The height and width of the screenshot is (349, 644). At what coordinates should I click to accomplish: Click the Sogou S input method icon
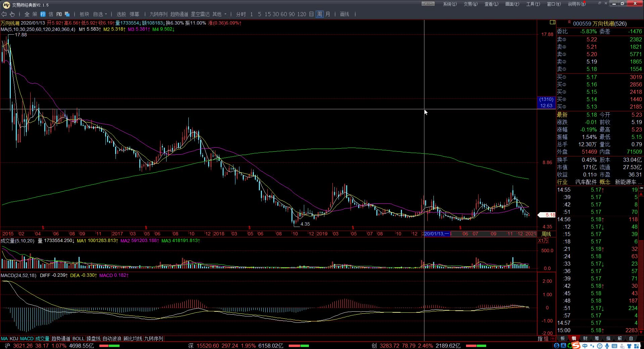tap(576, 345)
